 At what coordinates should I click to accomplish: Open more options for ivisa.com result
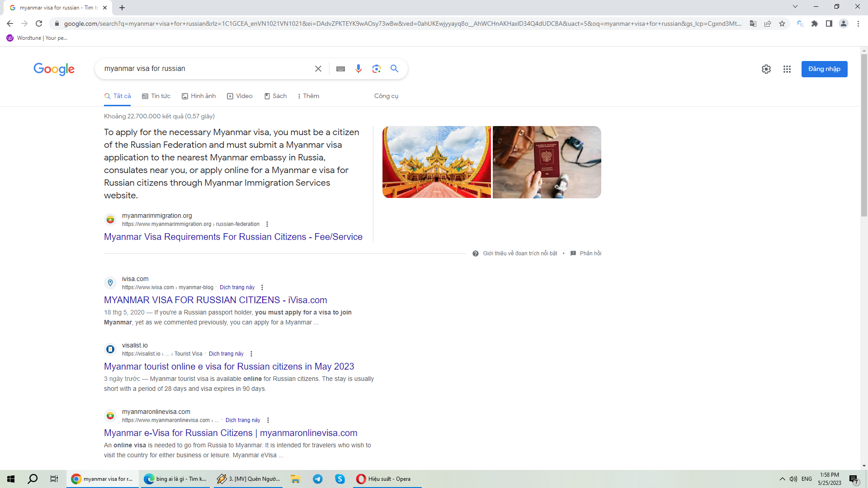click(x=262, y=287)
